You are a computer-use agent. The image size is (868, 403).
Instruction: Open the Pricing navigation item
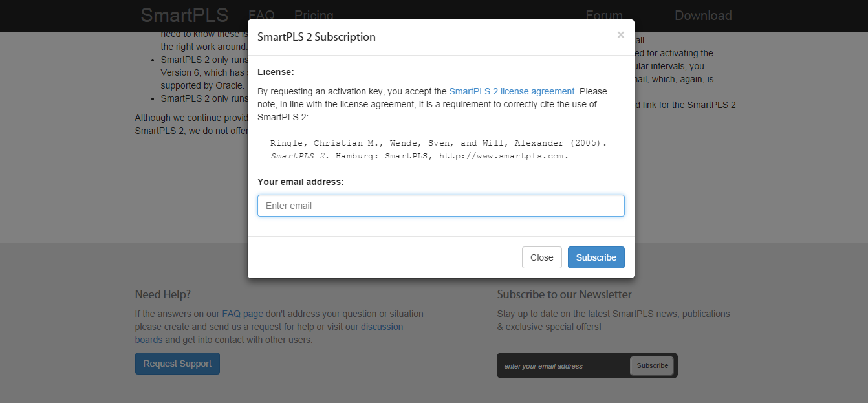pyautogui.click(x=314, y=16)
